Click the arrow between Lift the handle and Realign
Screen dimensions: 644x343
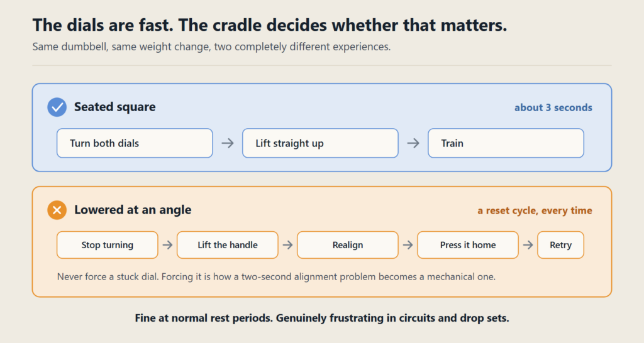(x=288, y=245)
